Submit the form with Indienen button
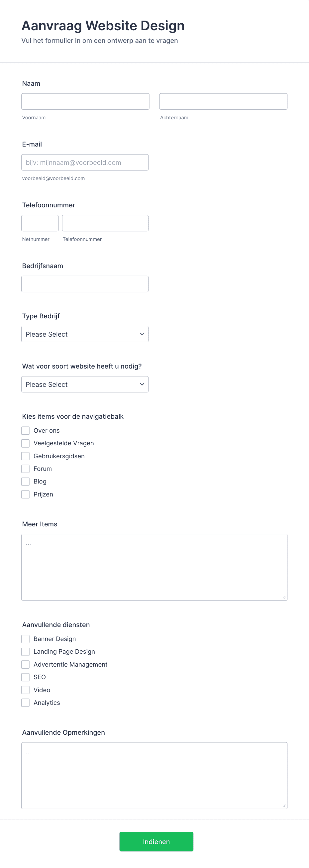 pyautogui.click(x=156, y=842)
